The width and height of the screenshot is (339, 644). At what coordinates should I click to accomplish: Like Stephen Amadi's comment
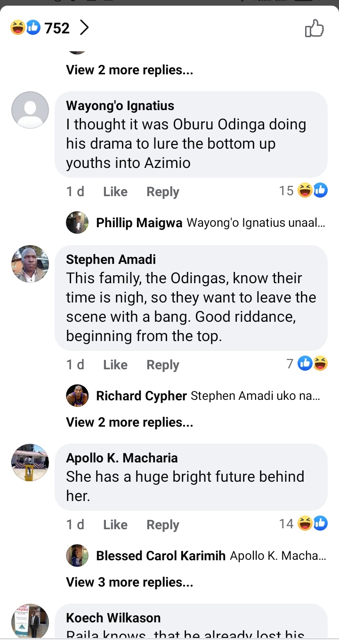pyautogui.click(x=115, y=365)
